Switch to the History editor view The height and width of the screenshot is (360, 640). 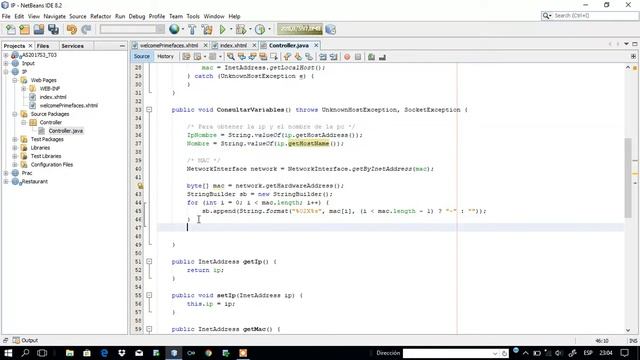pos(165,57)
